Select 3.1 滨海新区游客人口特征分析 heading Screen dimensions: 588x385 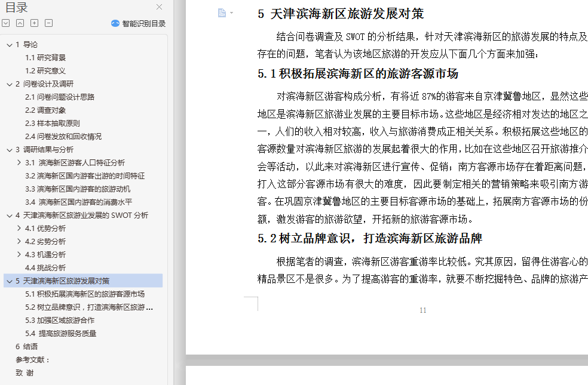[75, 162]
